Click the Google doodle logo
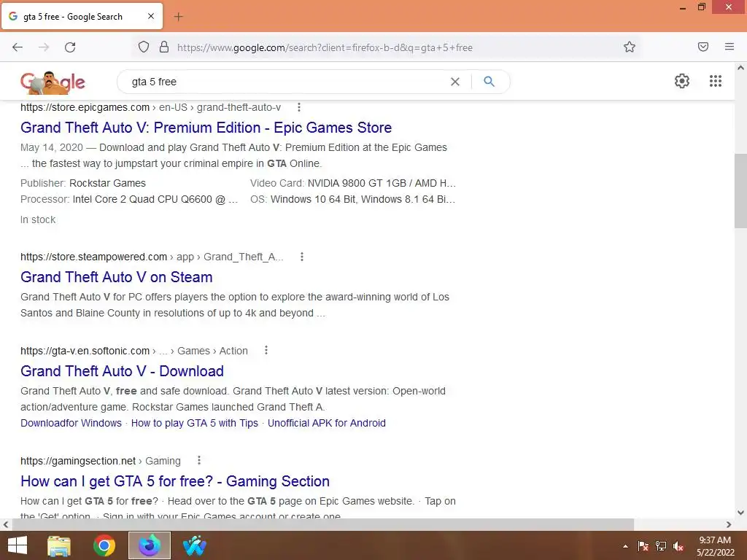 pos(53,82)
